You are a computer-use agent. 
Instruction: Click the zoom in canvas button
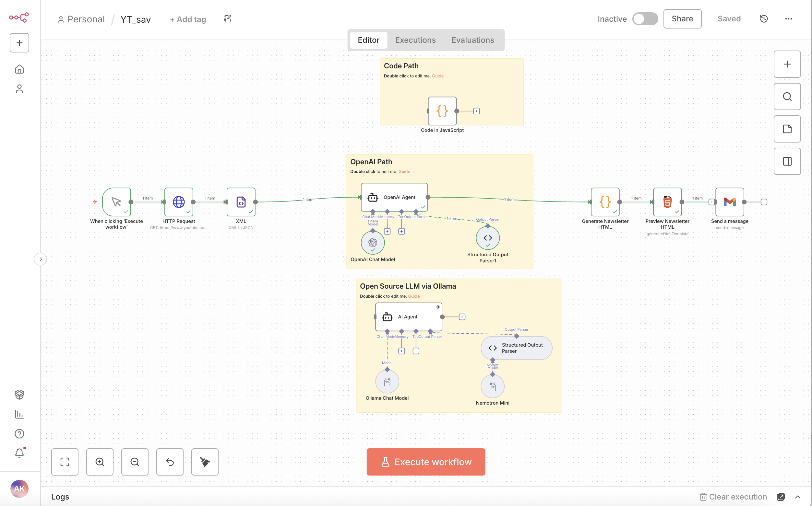[100, 462]
